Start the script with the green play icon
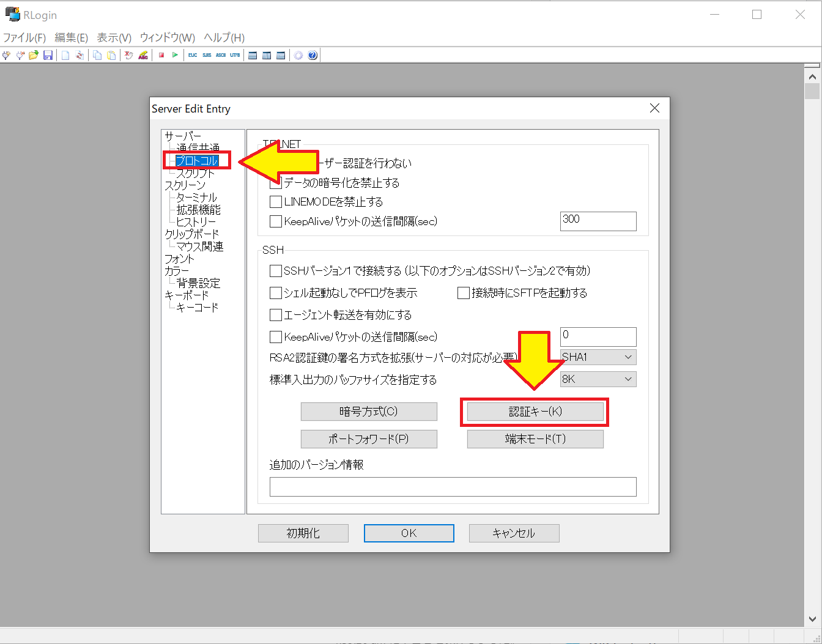The image size is (822, 644). (x=175, y=55)
